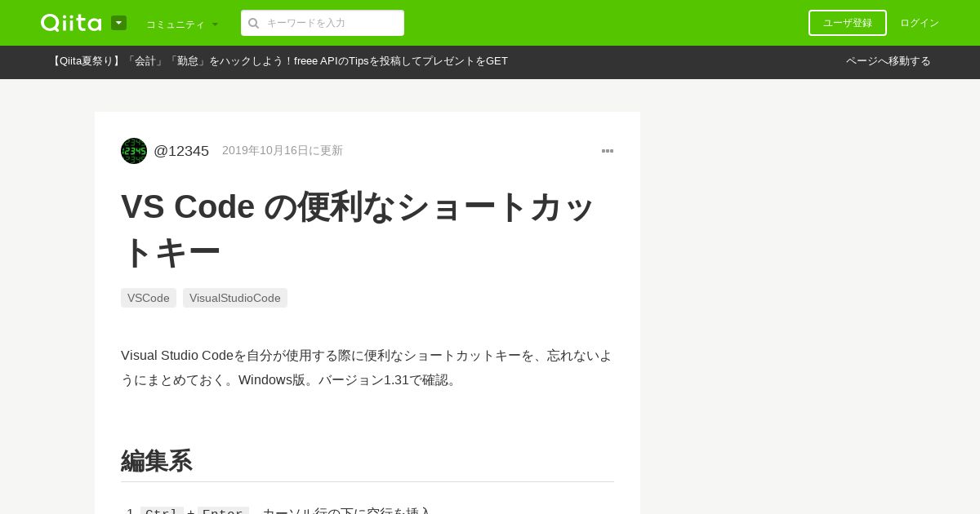Viewport: 980px width, 514px height.
Task: Click the 編集系 section heading
Action: click(157, 461)
